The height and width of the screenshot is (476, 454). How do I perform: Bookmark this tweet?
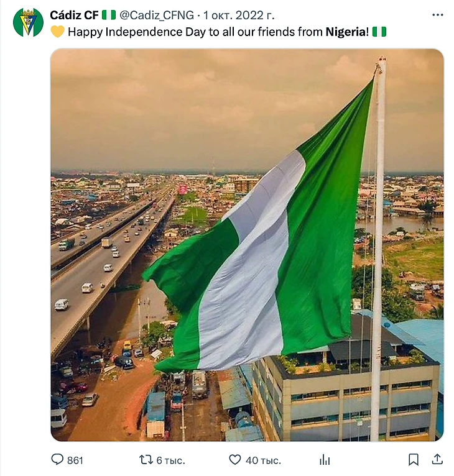[414, 460]
